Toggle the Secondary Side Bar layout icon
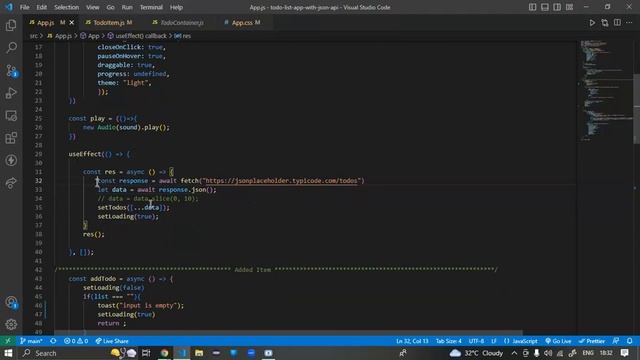Screen dimensions: 640x360 (557, 7)
